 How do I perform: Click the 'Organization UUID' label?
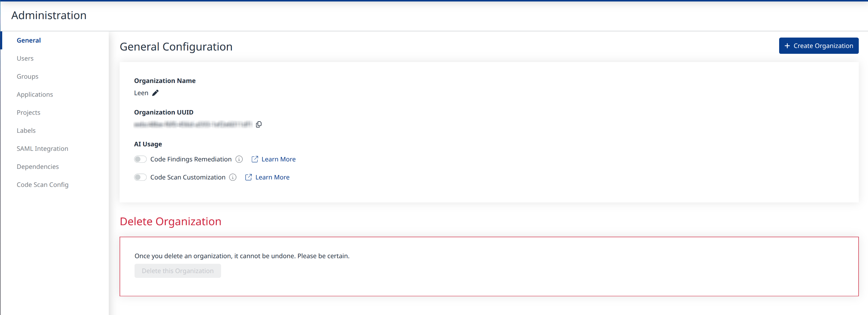pyautogui.click(x=164, y=112)
